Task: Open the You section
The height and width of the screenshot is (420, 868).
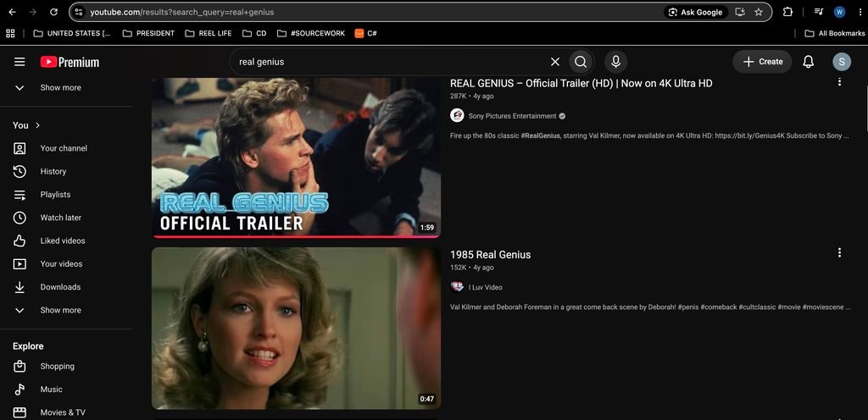Action: pyautogui.click(x=26, y=125)
